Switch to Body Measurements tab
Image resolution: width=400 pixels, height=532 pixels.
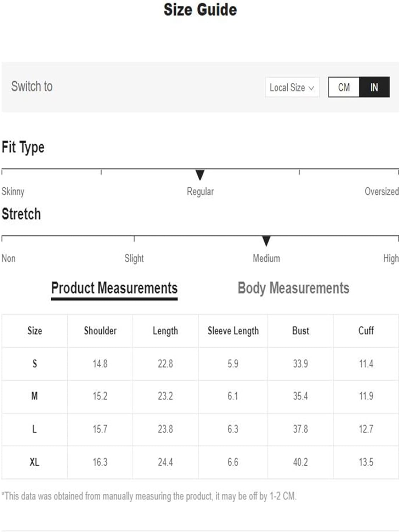(293, 288)
